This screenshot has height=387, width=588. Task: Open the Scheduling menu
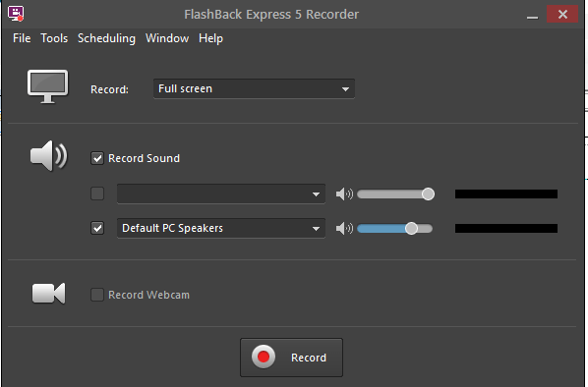[x=106, y=38]
